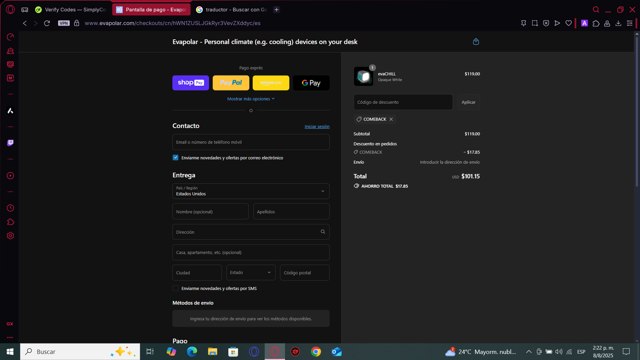Open Twitch panel in sidebar
This screenshot has width=640, height=360.
pos(10,143)
